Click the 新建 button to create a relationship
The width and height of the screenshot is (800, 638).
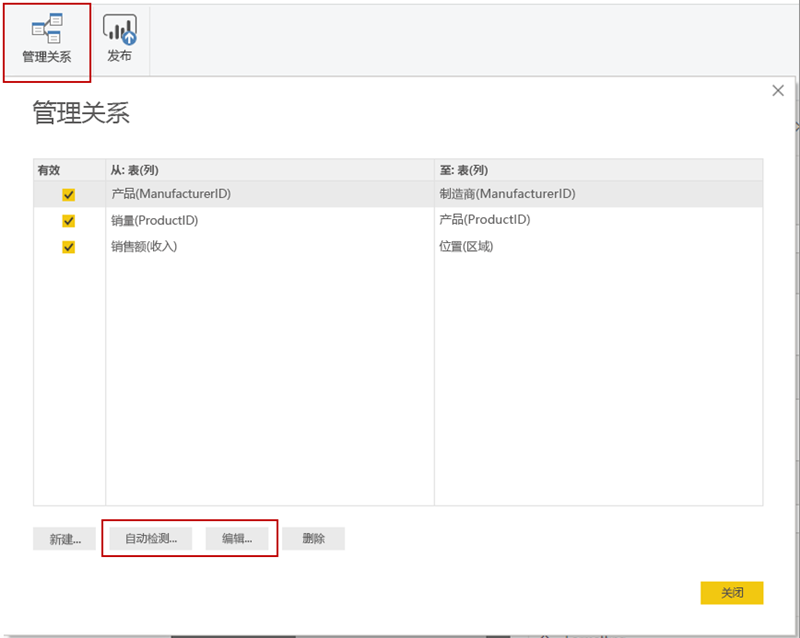(63, 538)
